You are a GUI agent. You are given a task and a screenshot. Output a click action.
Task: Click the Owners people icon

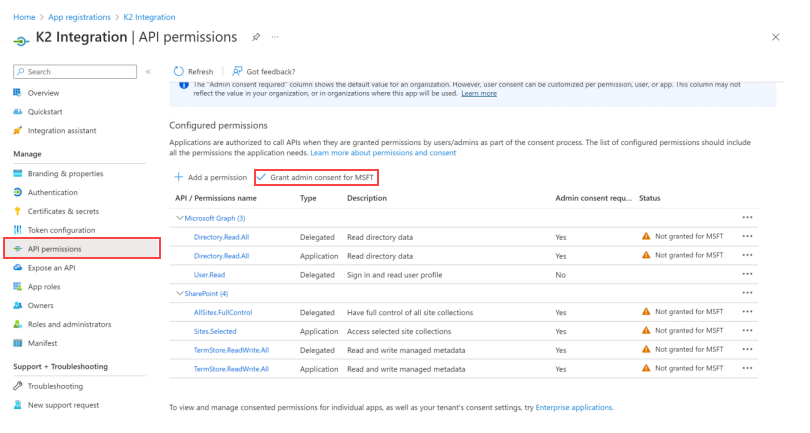18,305
